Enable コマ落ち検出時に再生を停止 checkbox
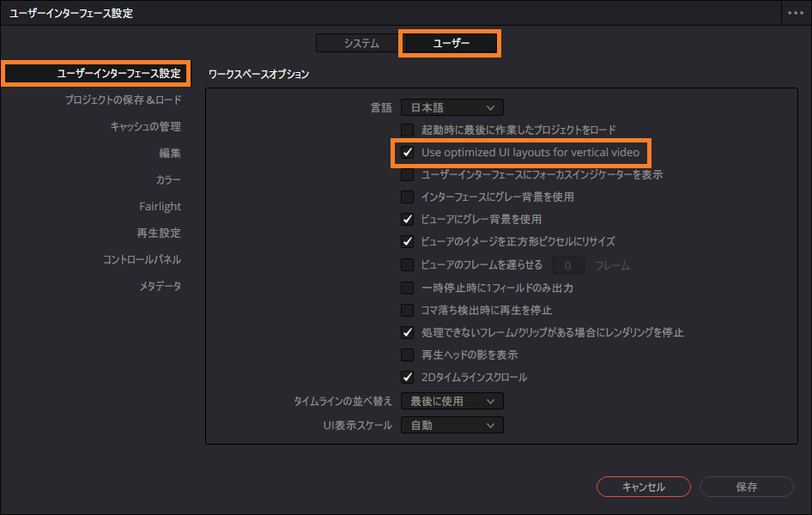This screenshot has height=515, width=812. tap(408, 311)
